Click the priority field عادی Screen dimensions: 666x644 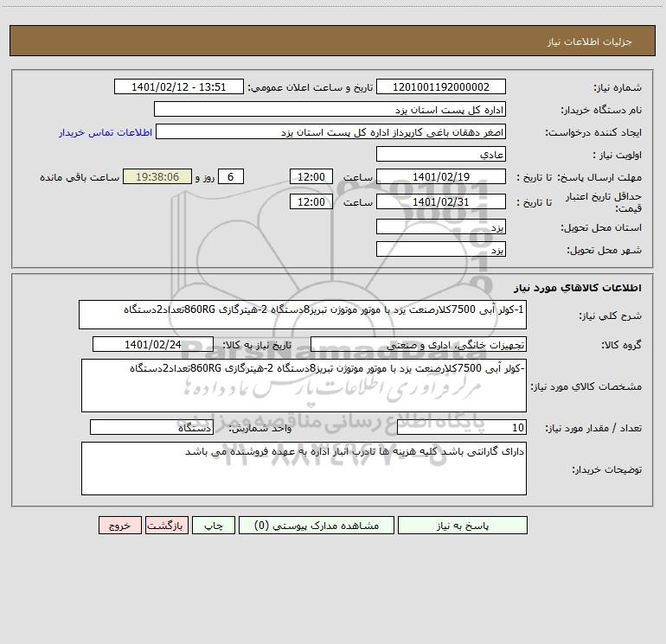[x=441, y=154]
